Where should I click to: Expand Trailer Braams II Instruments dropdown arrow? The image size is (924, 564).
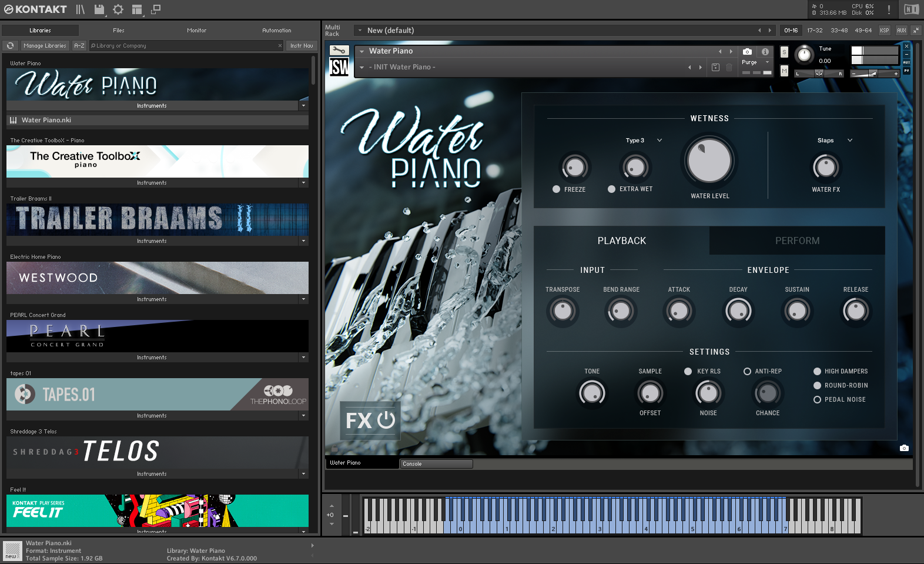(303, 241)
